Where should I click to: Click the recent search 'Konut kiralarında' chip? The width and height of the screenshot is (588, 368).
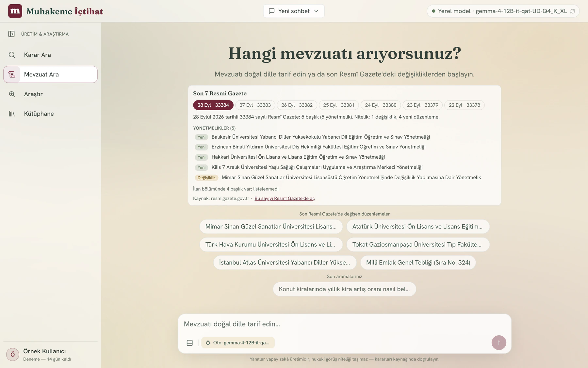pos(345,289)
